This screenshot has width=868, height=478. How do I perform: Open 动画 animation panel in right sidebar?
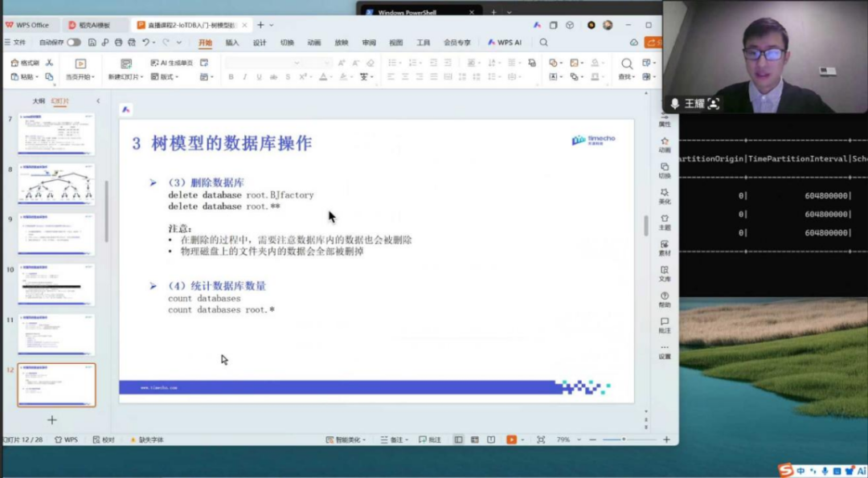tap(665, 145)
